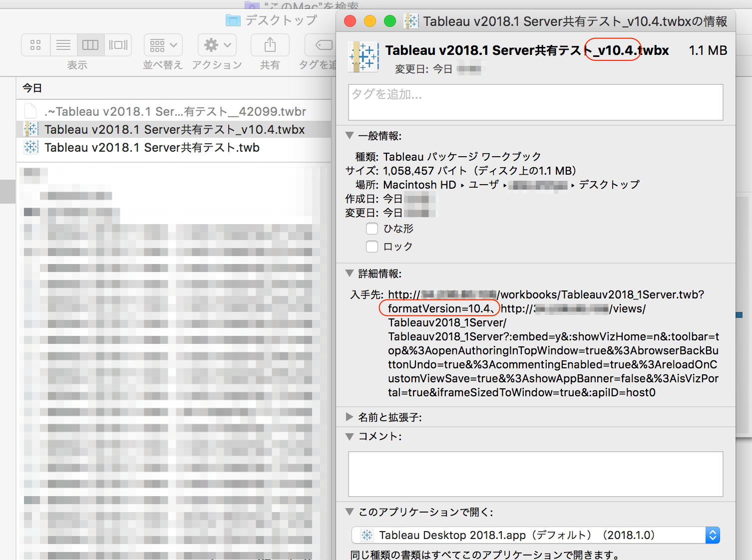Enable the ロック checkbox

coord(372,246)
